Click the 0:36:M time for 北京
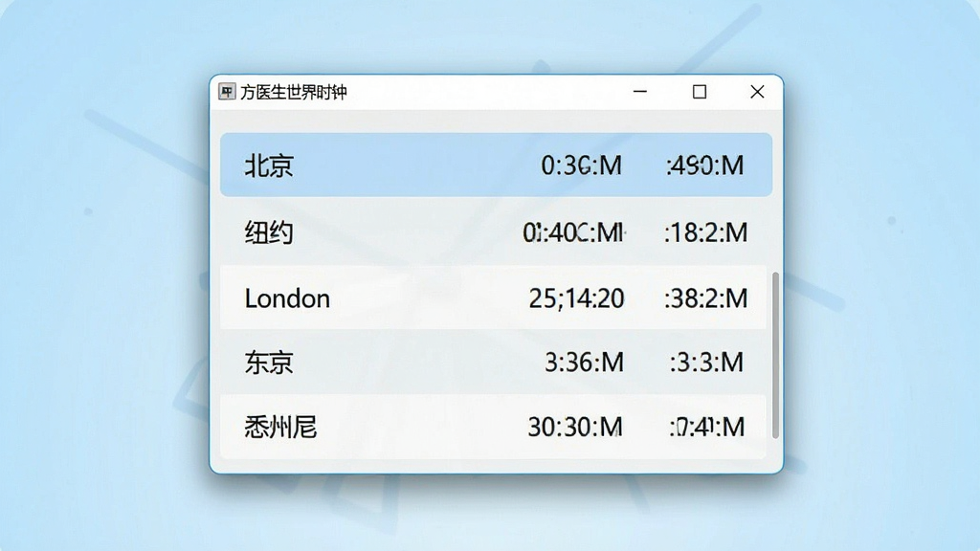This screenshot has height=551, width=980. click(x=581, y=165)
